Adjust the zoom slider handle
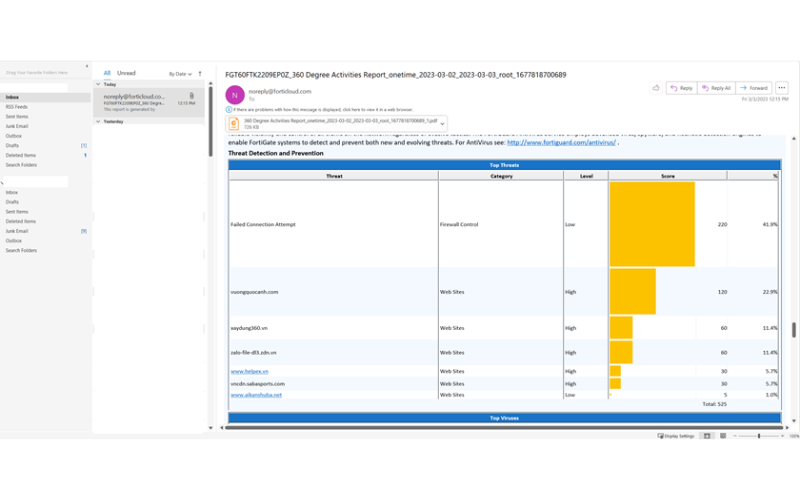This screenshot has width=800, height=500. coord(759,436)
